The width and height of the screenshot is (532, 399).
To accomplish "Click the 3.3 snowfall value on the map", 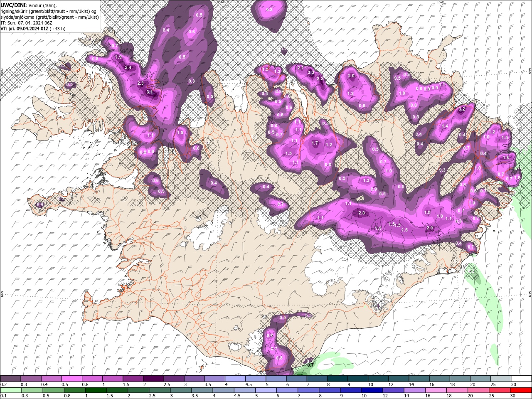I will (x=310, y=72).
